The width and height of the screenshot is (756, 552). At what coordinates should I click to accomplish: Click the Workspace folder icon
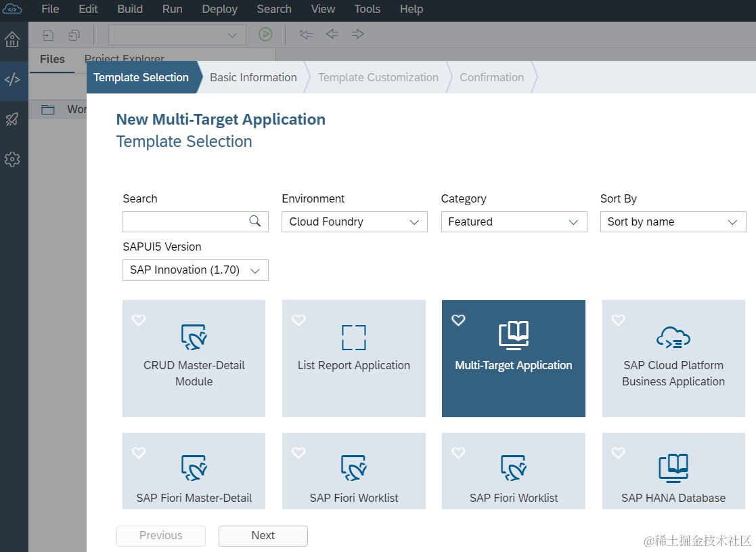(48, 110)
